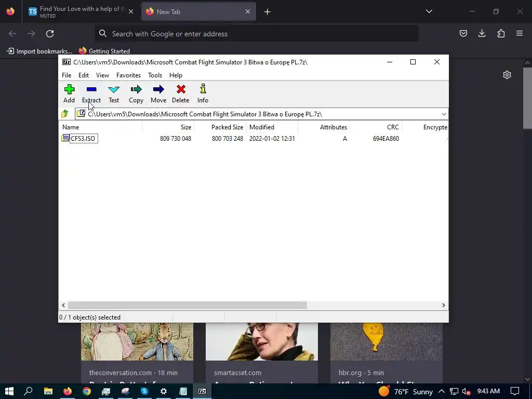This screenshot has width=532, height=399.
Task: Open the Windows Start menu
Action: click(x=9, y=391)
